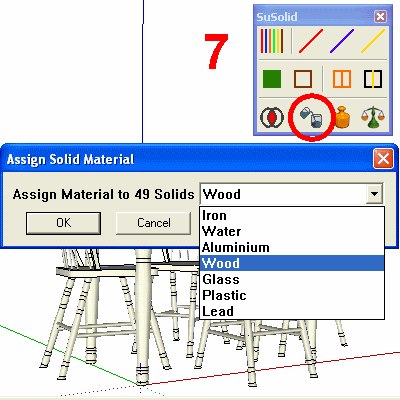
Task: Collapse the material dropdown arrow
Action: coord(374,194)
